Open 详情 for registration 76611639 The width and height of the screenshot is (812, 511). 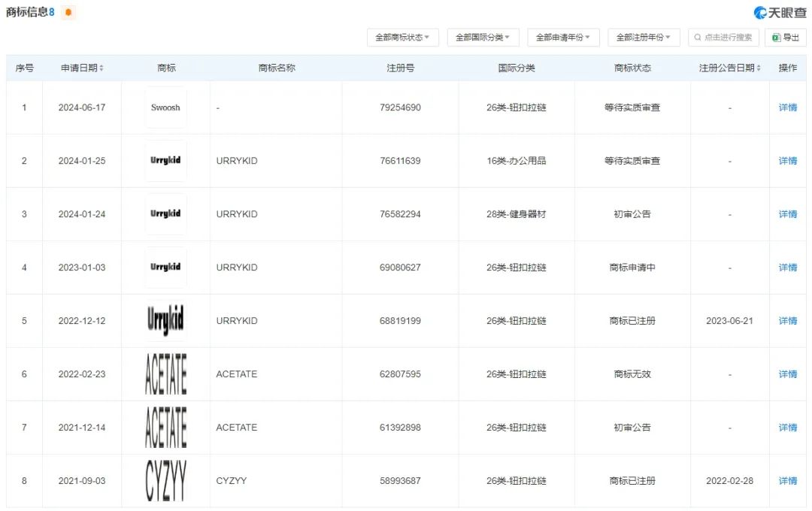point(788,161)
